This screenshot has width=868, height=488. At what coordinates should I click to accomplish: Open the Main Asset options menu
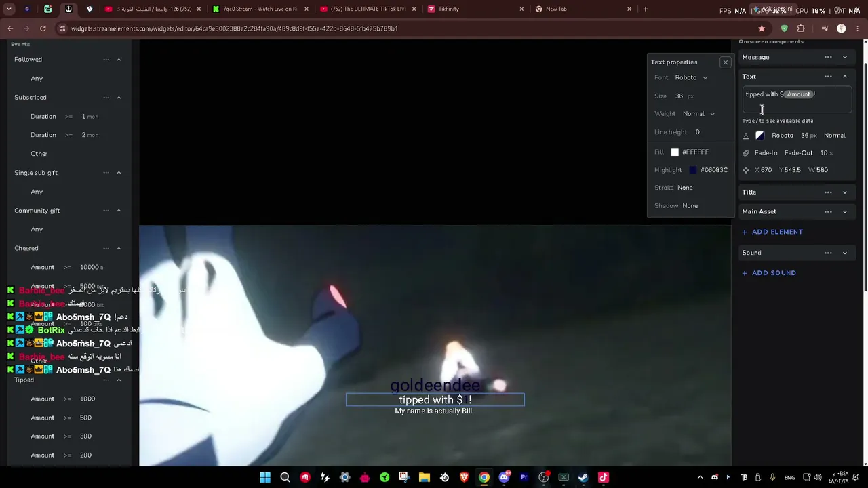tap(828, 212)
